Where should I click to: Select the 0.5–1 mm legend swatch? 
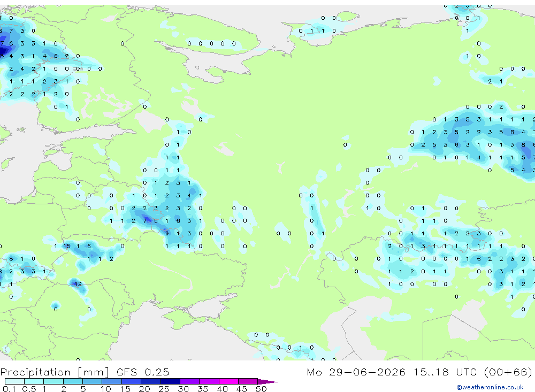pos(34,381)
